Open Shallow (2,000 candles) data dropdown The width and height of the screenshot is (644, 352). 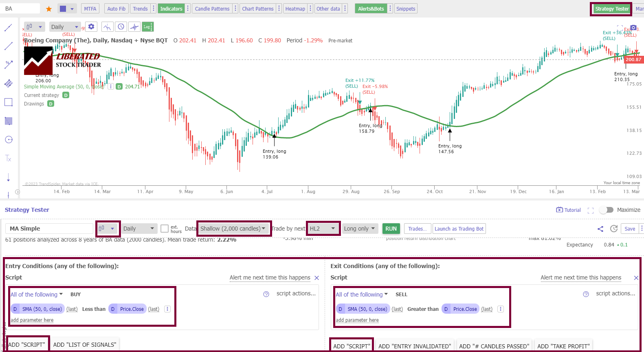pos(234,229)
